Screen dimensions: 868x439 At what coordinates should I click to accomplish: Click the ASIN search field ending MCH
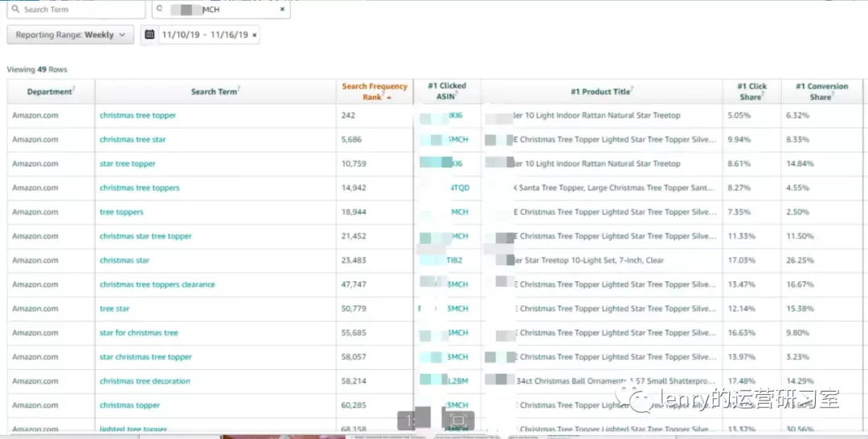[x=221, y=10]
